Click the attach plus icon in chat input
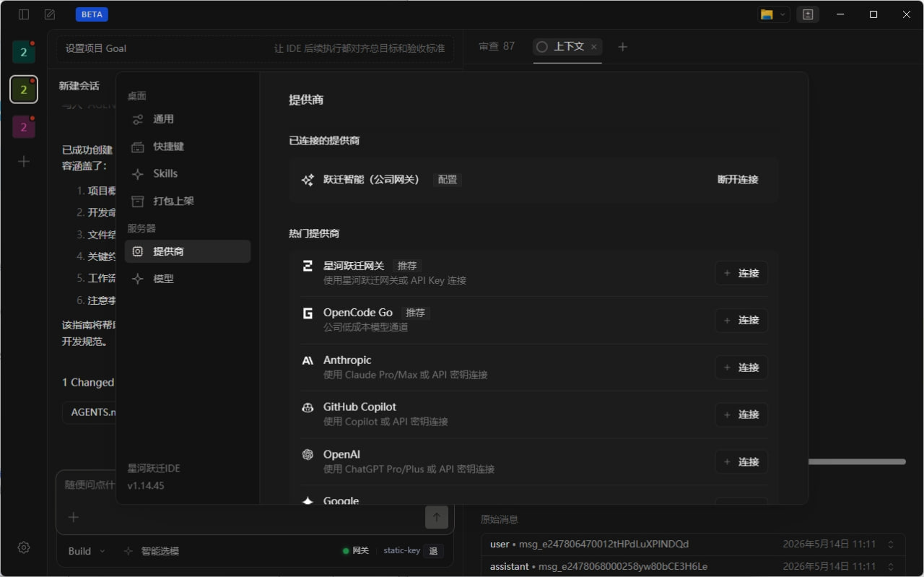 [73, 517]
